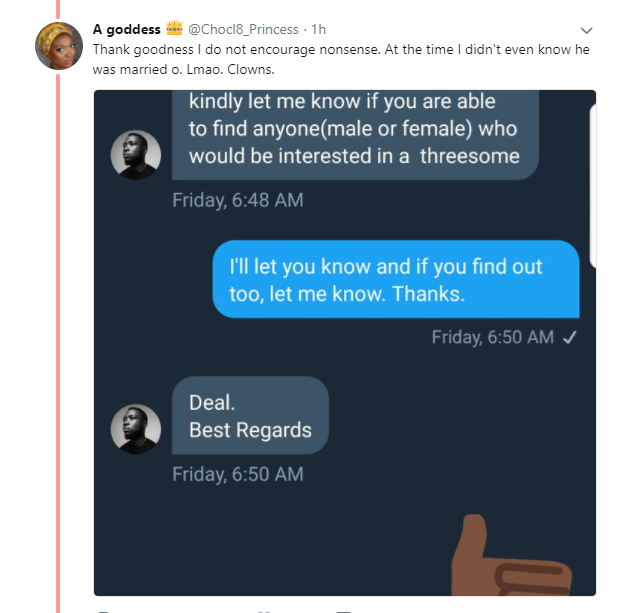
Task: Click the delivered checkmark icon
Action: (569, 337)
